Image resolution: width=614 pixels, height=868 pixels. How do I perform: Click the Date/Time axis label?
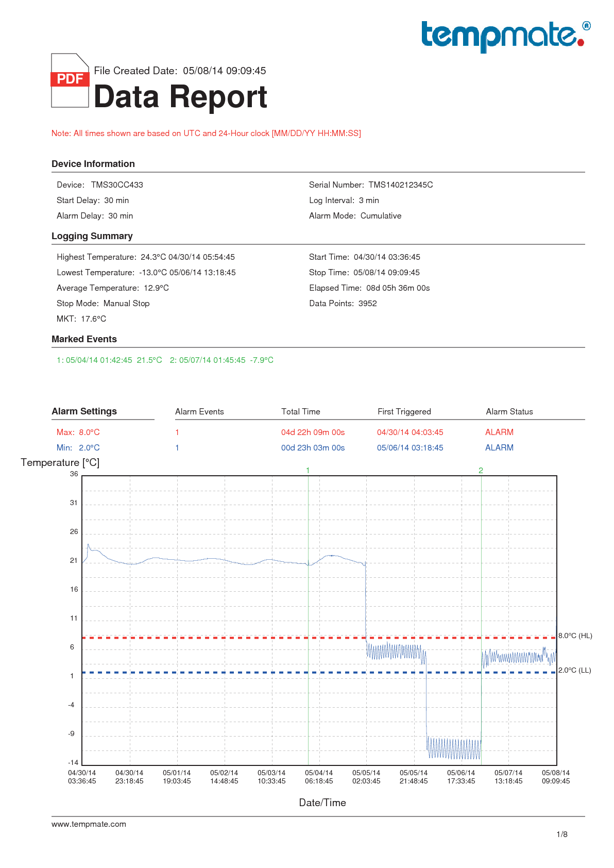click(x=322, y=803)
